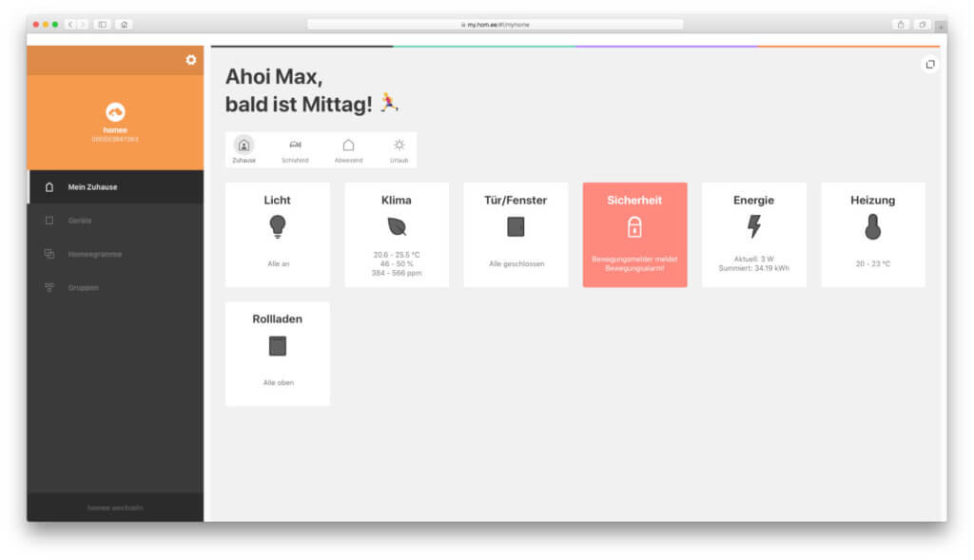Activate the Schlafend mode
Screen dimensions: 974x560
pos(295,148)
